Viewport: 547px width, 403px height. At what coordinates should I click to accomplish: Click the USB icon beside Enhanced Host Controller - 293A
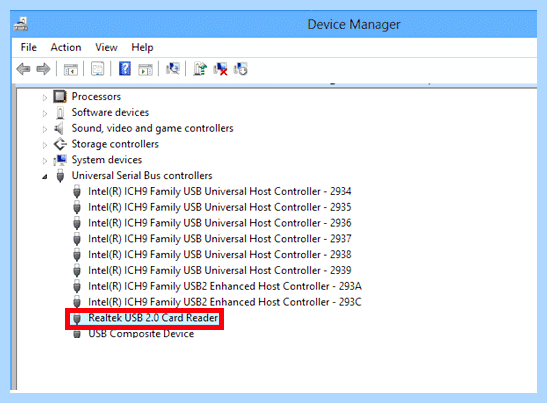click(77, 286)
